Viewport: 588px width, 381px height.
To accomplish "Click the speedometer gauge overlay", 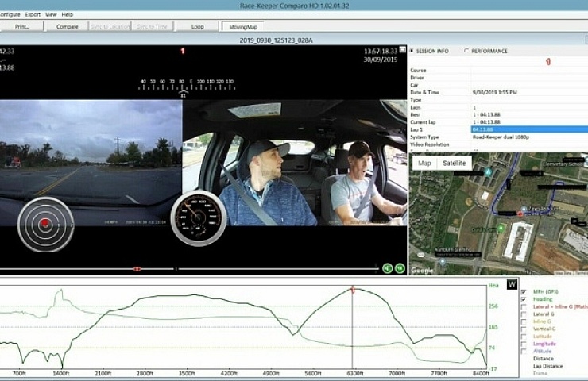I will (x=199, y=218).
